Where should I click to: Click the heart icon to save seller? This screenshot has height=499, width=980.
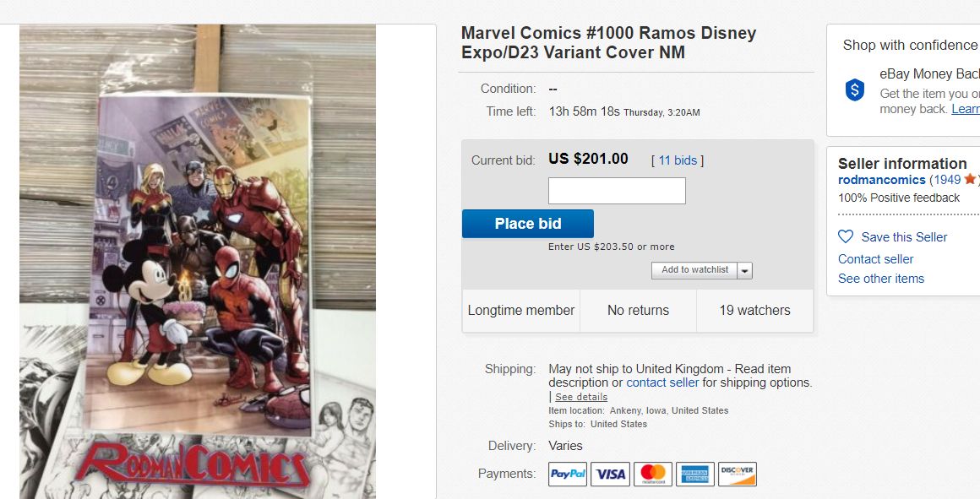(x=846, y=236)
